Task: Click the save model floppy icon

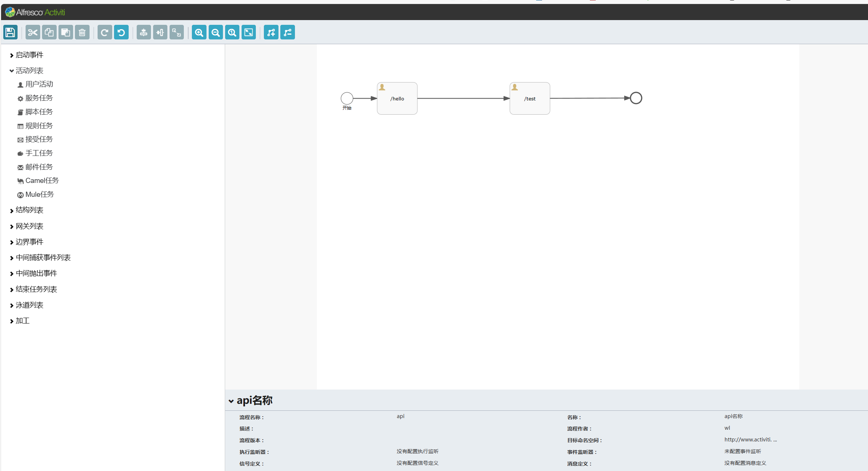Action: [x=10, y=32]
